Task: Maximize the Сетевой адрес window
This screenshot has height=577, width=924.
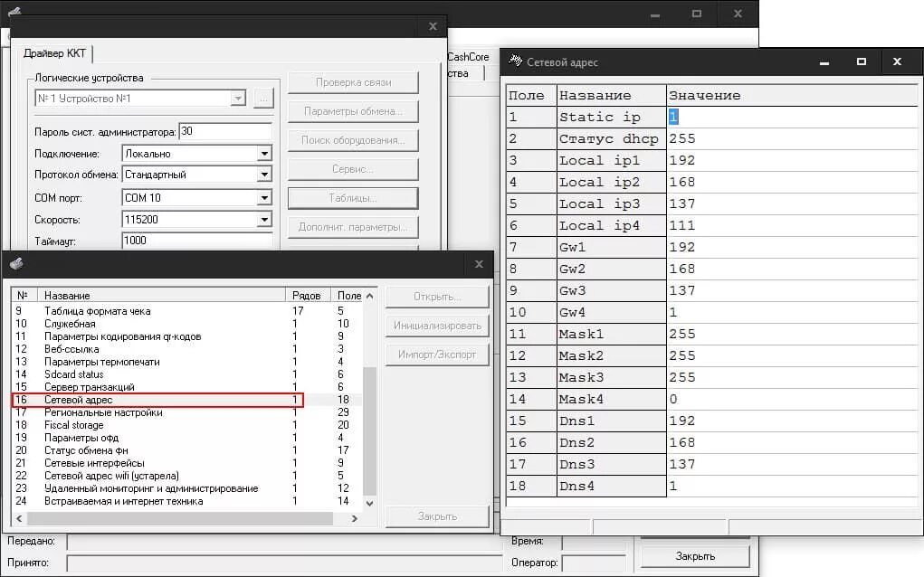Action: (x=861, y=61)
